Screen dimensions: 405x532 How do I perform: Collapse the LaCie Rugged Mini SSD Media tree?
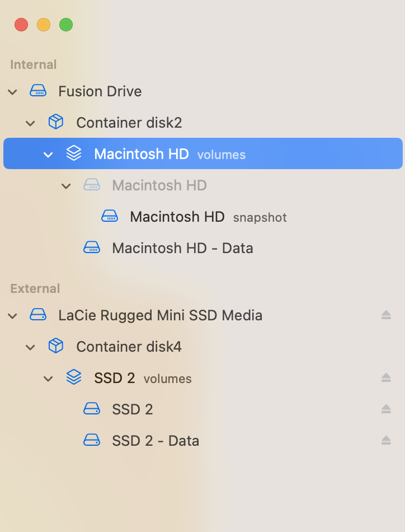[12, 315]
